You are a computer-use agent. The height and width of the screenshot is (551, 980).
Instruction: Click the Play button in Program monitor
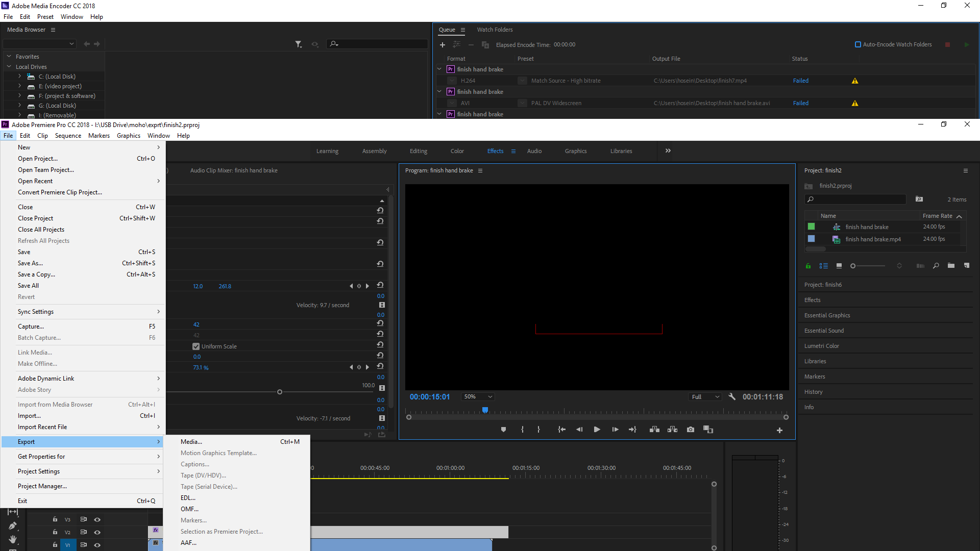(x=596, y=429)
